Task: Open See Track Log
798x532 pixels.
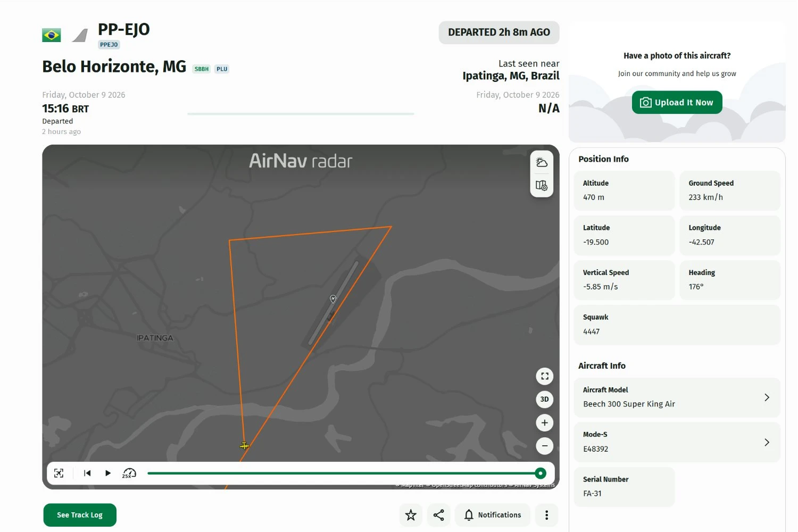Action: (x=80, y=515)
